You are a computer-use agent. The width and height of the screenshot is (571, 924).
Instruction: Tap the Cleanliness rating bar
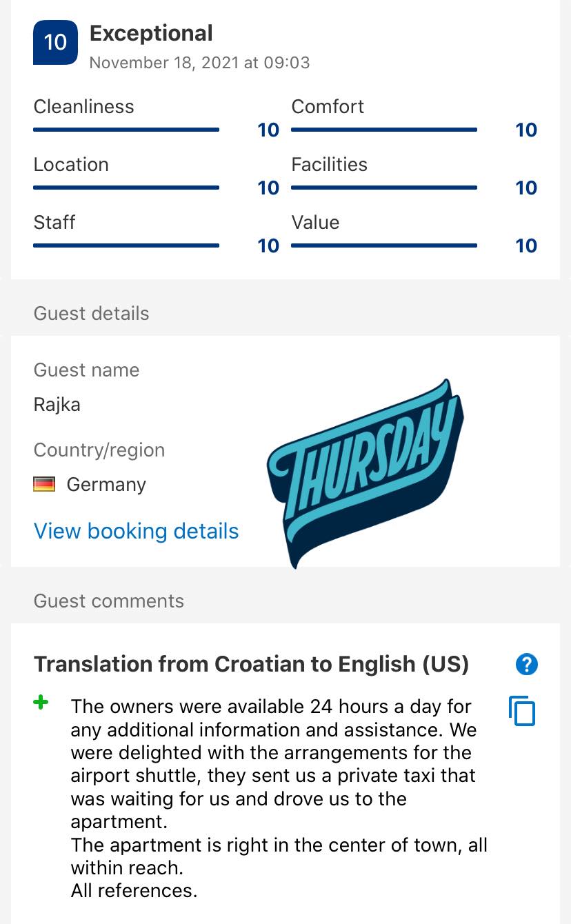click(126, 130)
